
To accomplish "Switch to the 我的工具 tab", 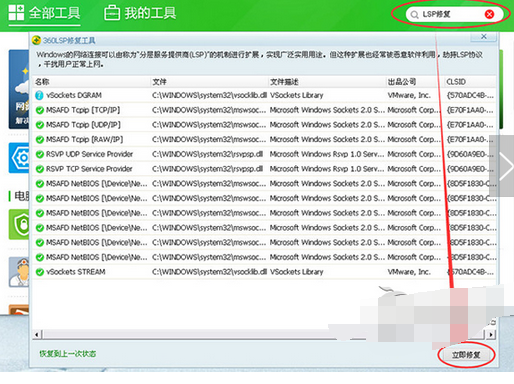I will click(x=140, y=13).
